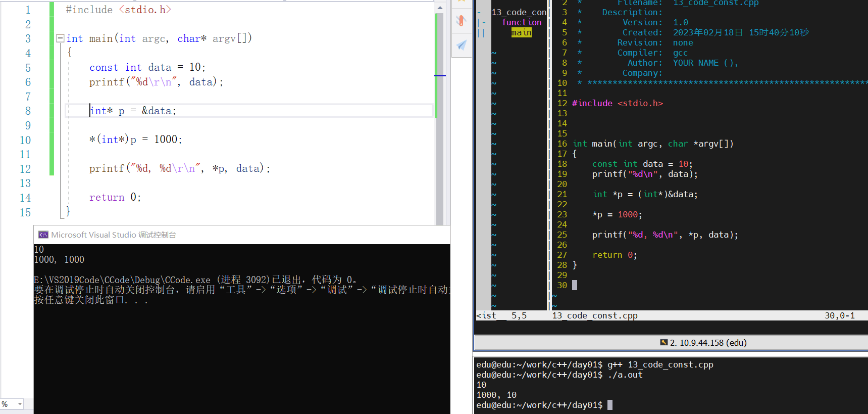This screenshot has height=414, width=868.
Task: Open the zoom percent dropdown in Visual Studio
Action: (20, 404)
